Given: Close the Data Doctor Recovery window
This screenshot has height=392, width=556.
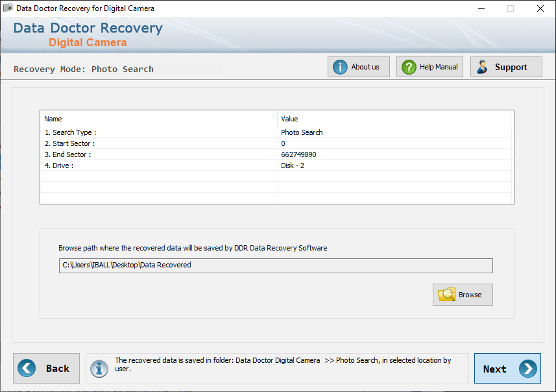Looking at the screenshot, I should click(x=540, y=8).
